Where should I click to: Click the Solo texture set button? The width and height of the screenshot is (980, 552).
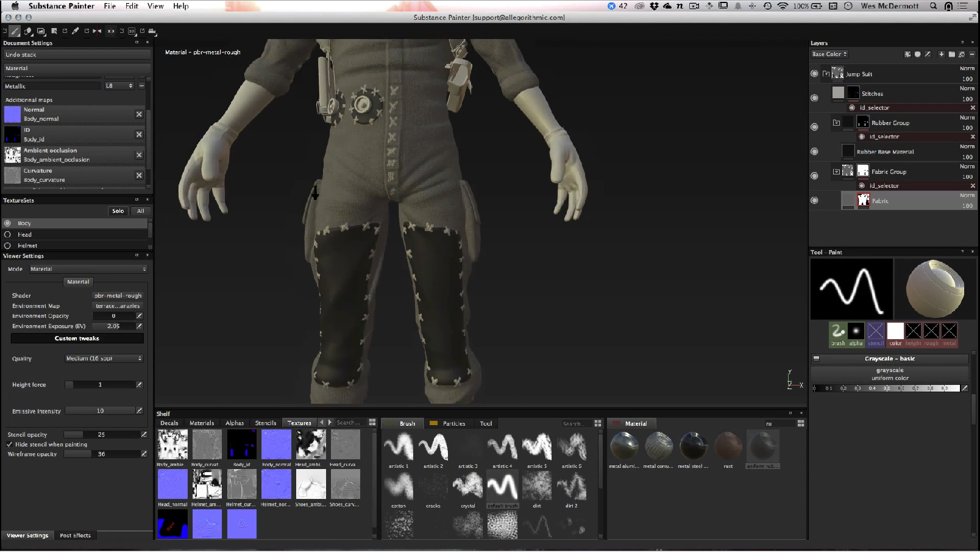click(118, 211)
